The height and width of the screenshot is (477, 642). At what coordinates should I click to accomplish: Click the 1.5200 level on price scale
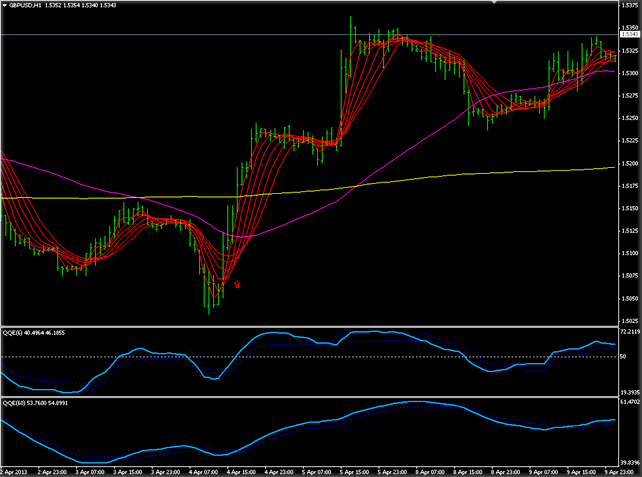click(629, 163)
